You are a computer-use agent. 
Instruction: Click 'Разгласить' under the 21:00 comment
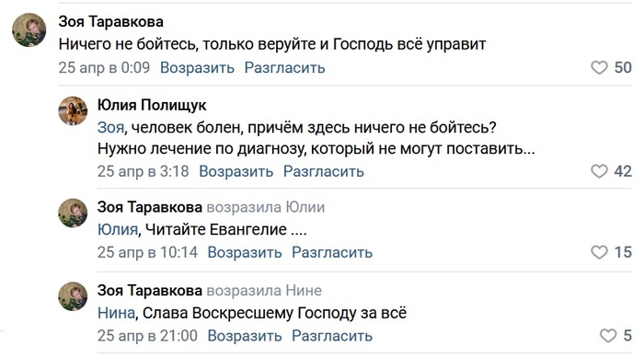click(x=332, y=335)
